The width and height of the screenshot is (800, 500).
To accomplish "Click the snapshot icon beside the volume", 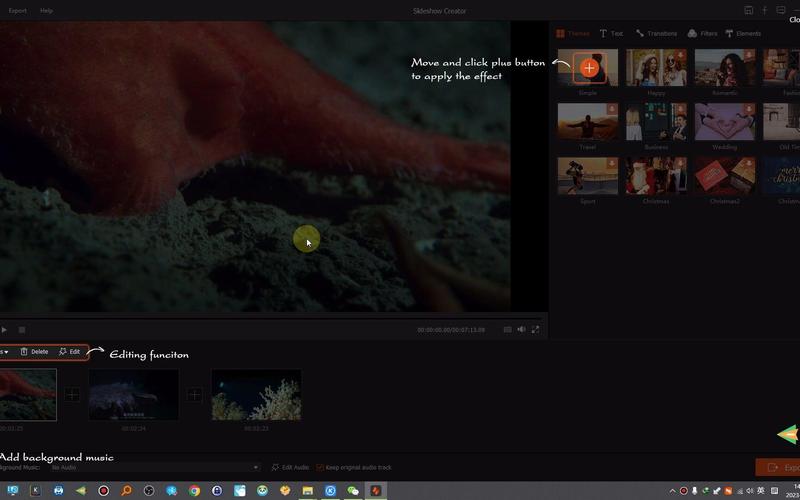I will point(507,330).
